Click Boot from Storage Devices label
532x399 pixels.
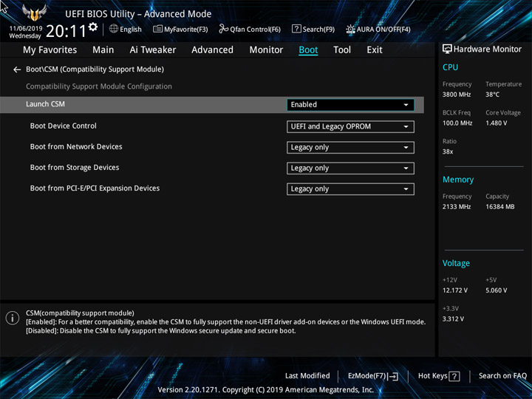[x=75, y=167]
